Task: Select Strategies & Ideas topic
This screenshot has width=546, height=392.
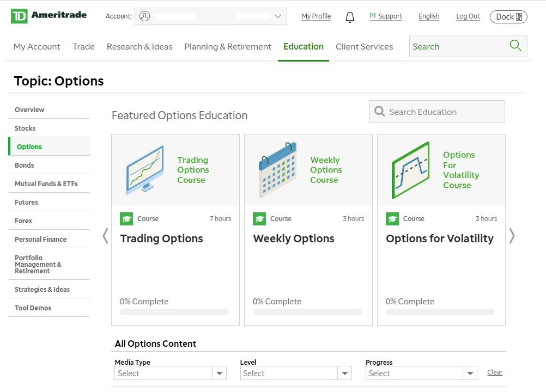Action: [x=49, y=289]
